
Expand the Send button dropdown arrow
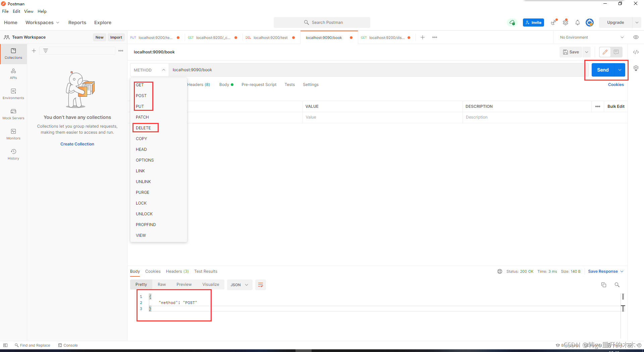(620, 70)
